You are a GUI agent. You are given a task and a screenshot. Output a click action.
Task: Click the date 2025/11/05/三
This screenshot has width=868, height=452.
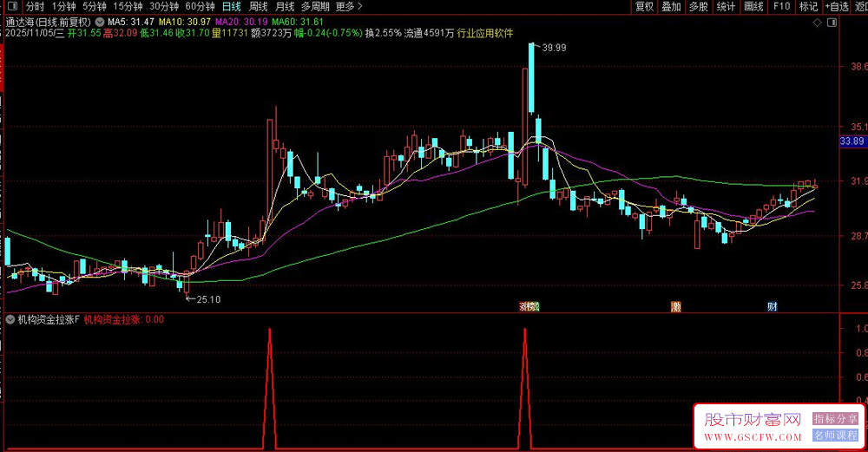click(x=35, y=33)
